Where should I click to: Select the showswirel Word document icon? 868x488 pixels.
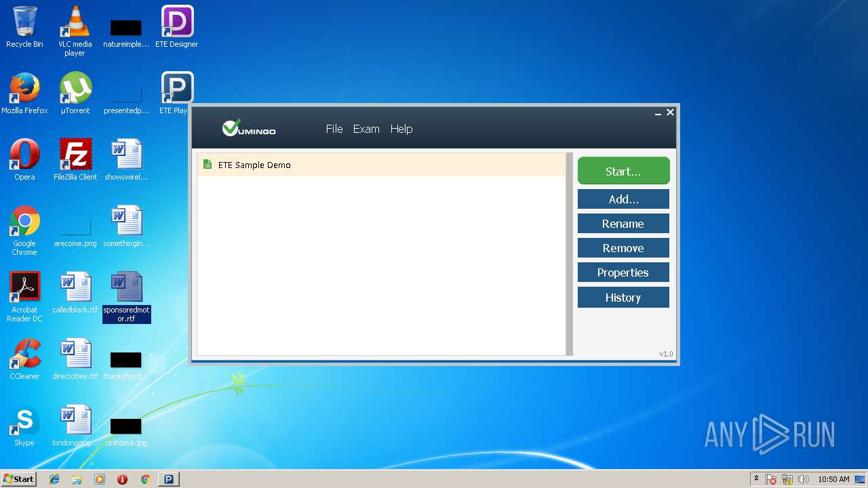tap(126, 160)
